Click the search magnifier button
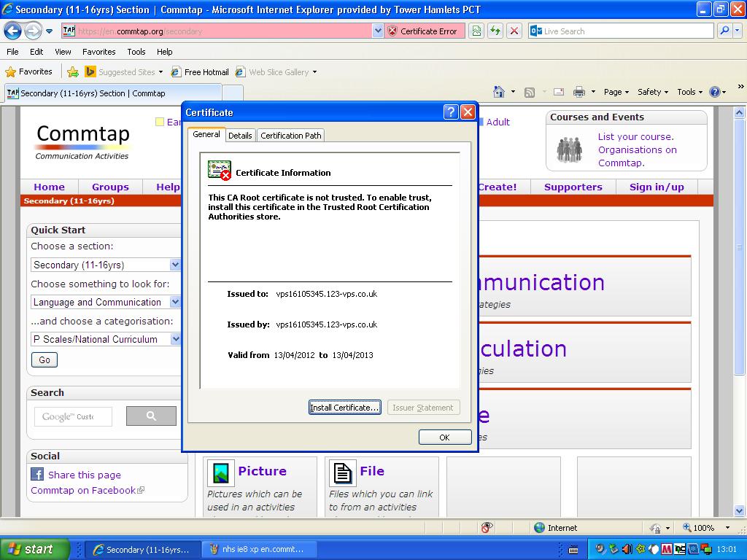Screen dimensions: 747x560 point(724,31)
